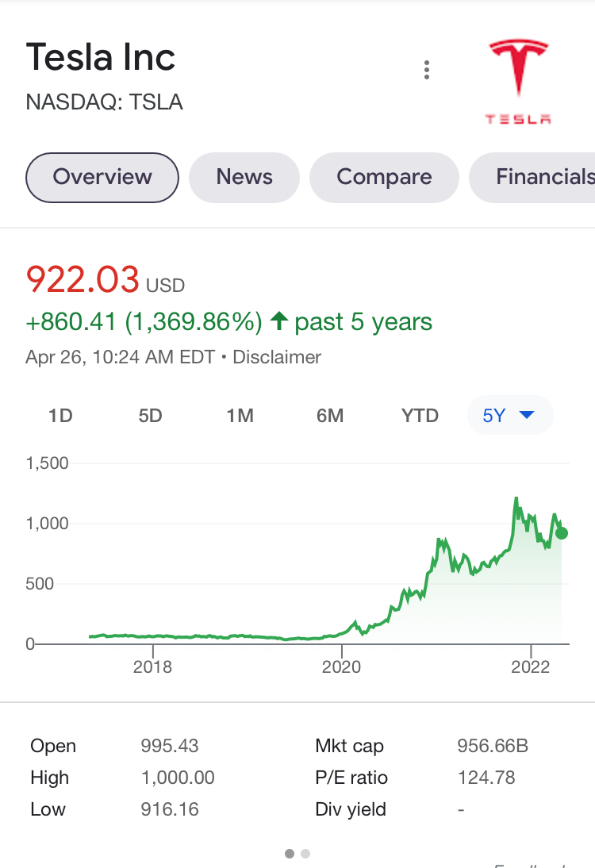
Task: Switch to the News tab
Action: coord(244,177)
